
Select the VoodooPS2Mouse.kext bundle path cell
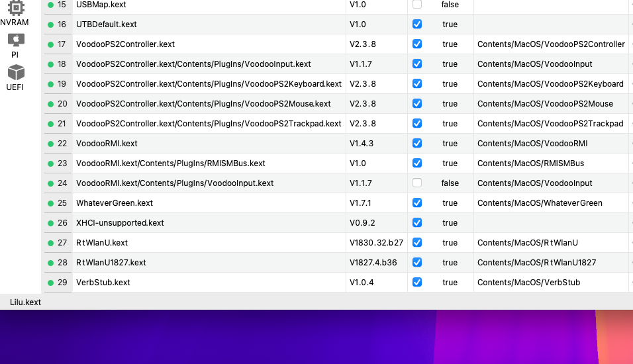click(x=203, y=104)
